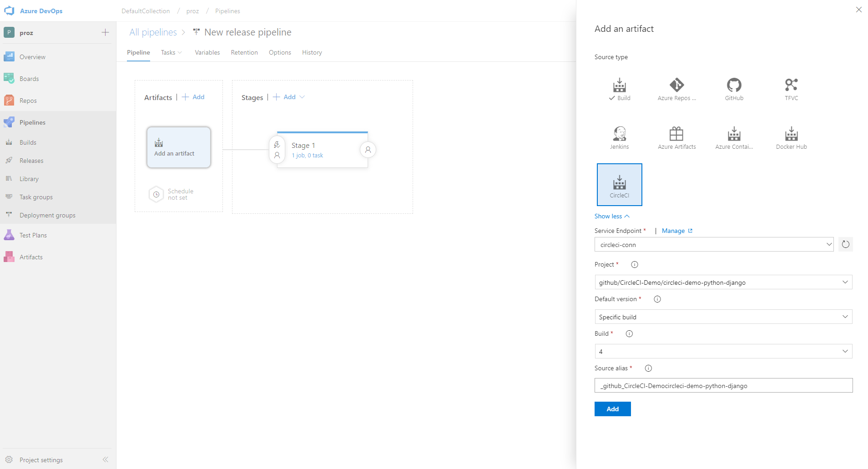The image size is (868, 469).
Task: Click the plus icon next to proz
Action: [x=105, y=32]
